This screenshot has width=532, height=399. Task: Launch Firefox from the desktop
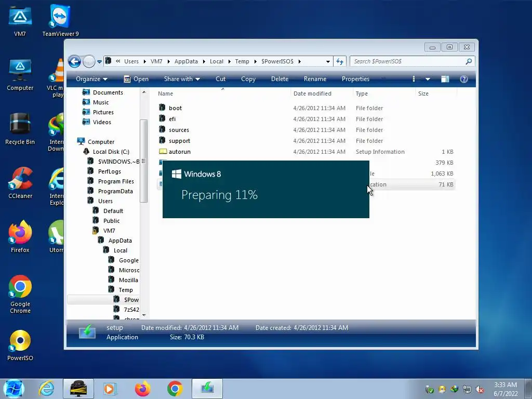(x=20, y=236)
